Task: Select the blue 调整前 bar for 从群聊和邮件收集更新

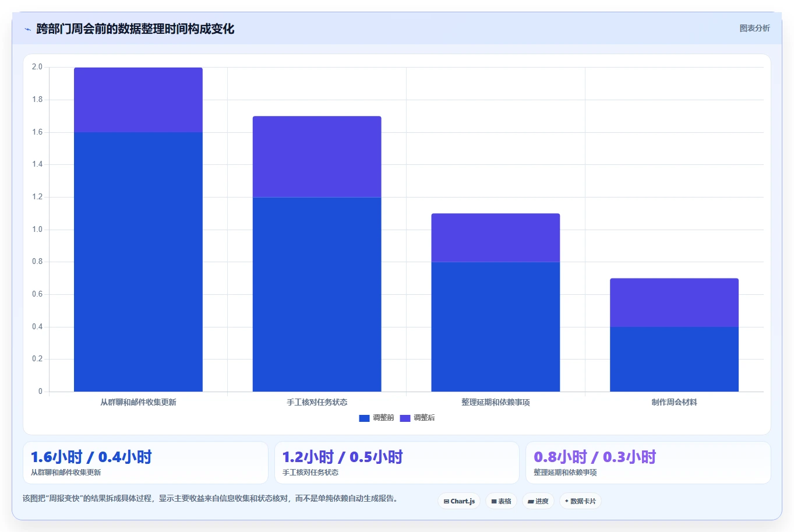Action: (x=138, y=262)
